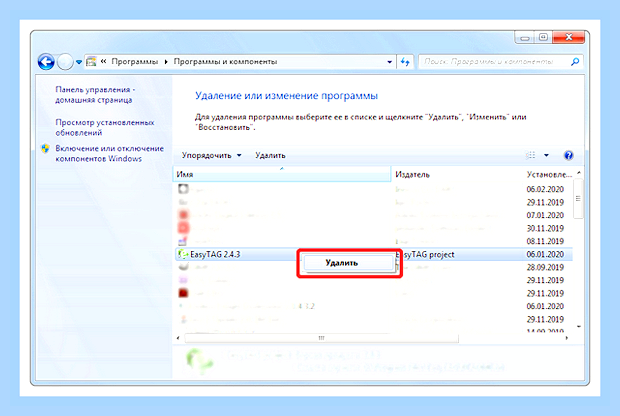620x416 pixels.
Task: Click the vertical scrollbar thumb
Action: click(578, 199)
